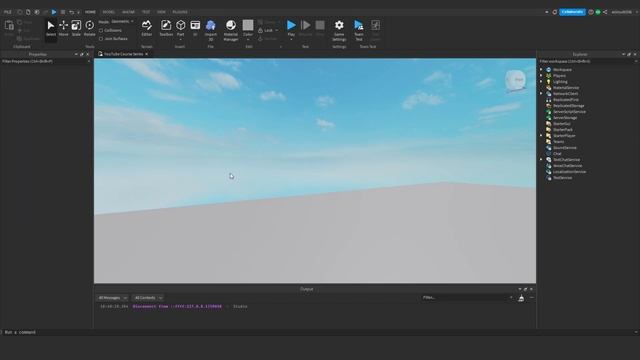Image resolution: width=640 pixels, height=360 pixels.
Task: Click the StarterGui icon in Explorer
Action: point(549,124)
